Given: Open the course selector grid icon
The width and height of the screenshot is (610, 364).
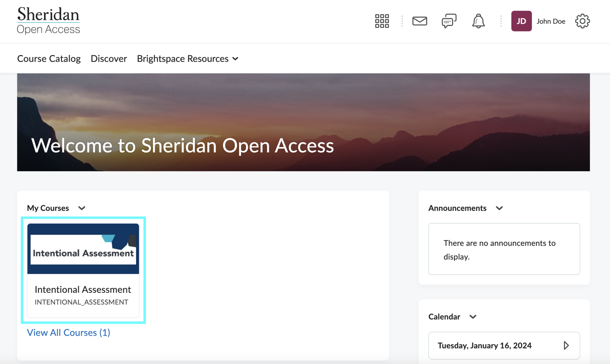Looking at the screenshot, I should click(382, 21).
